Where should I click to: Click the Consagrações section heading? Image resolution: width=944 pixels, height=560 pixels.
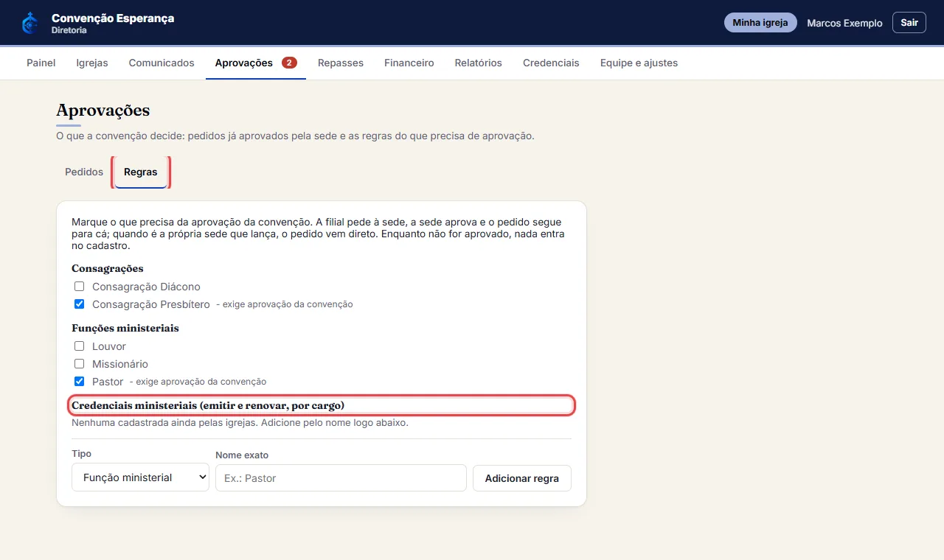click(108, 268)
